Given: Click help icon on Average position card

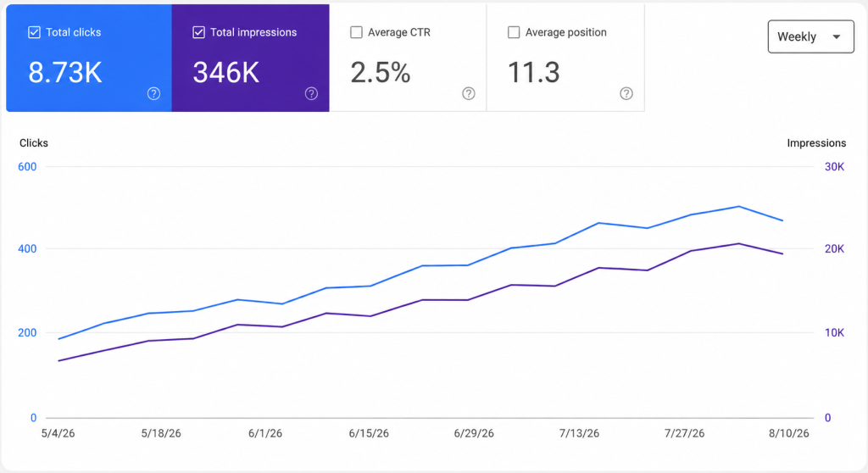Looking at the screenshot, I should [626, 93].
